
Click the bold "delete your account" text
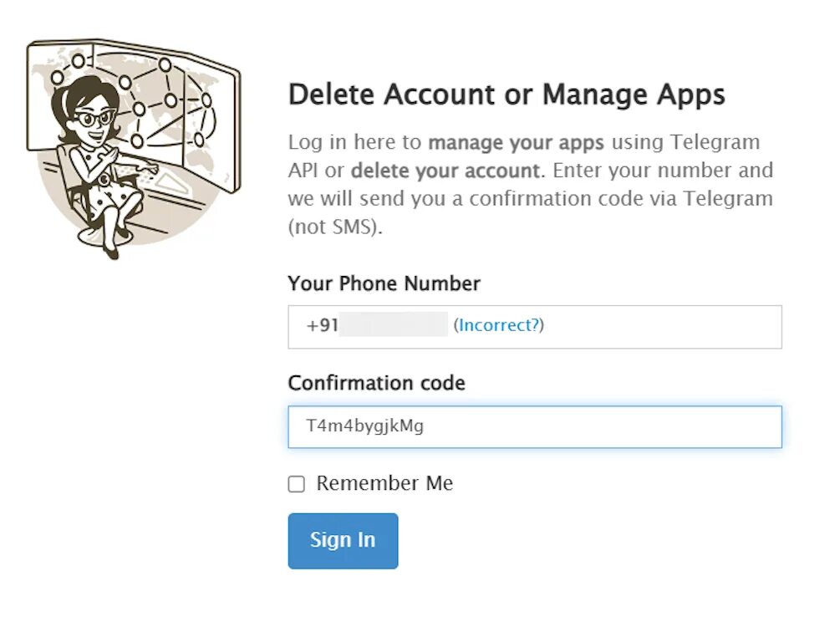pyautogui.click(x=445, y=171)
